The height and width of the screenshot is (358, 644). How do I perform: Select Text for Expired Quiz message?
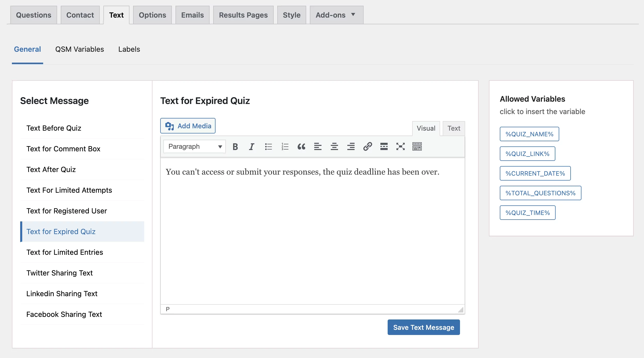click(82, 232)
